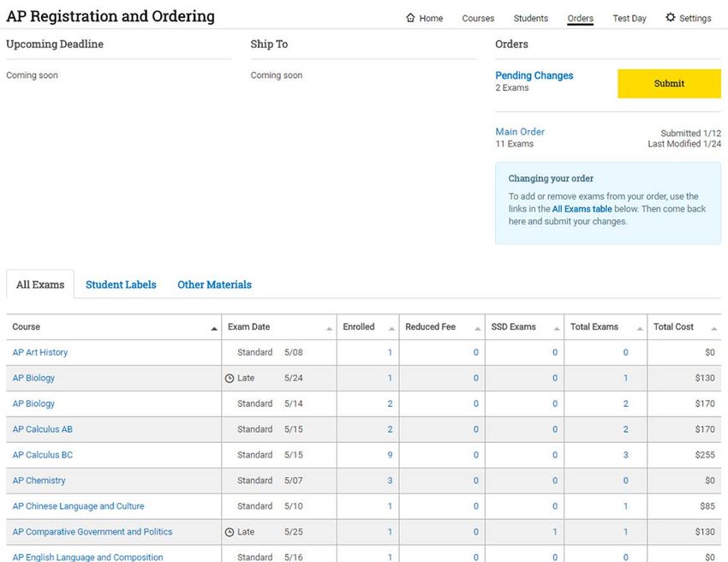Click the Late clock icon for AP Biology
Image resolution: width=728 pixels, height=562 pixels.
[230, 379]
